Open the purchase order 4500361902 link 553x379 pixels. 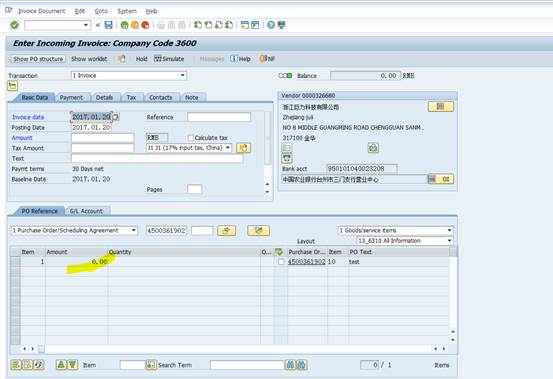(306, 262)
